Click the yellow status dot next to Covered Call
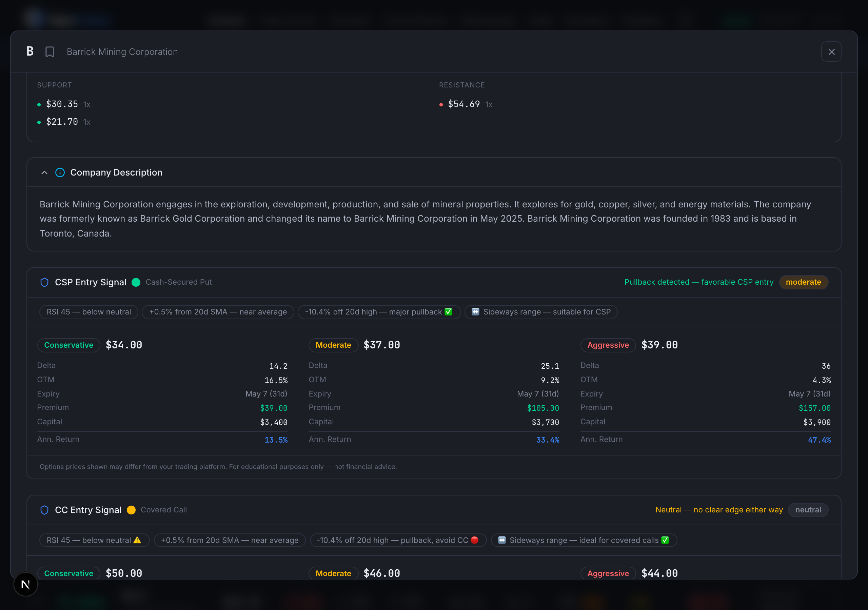This screenshot has height=610, width=868. point(131,510)
